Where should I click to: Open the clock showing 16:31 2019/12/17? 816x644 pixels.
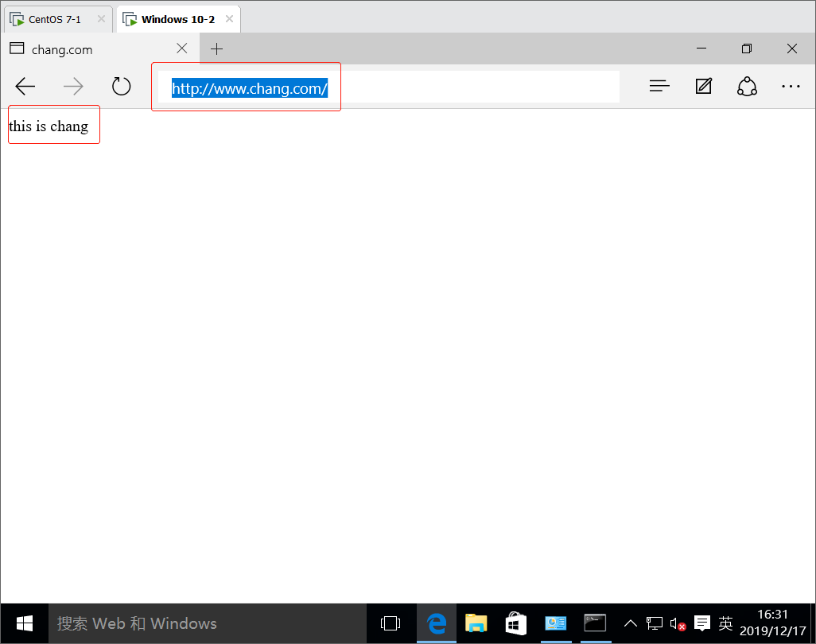click(773, 623)
